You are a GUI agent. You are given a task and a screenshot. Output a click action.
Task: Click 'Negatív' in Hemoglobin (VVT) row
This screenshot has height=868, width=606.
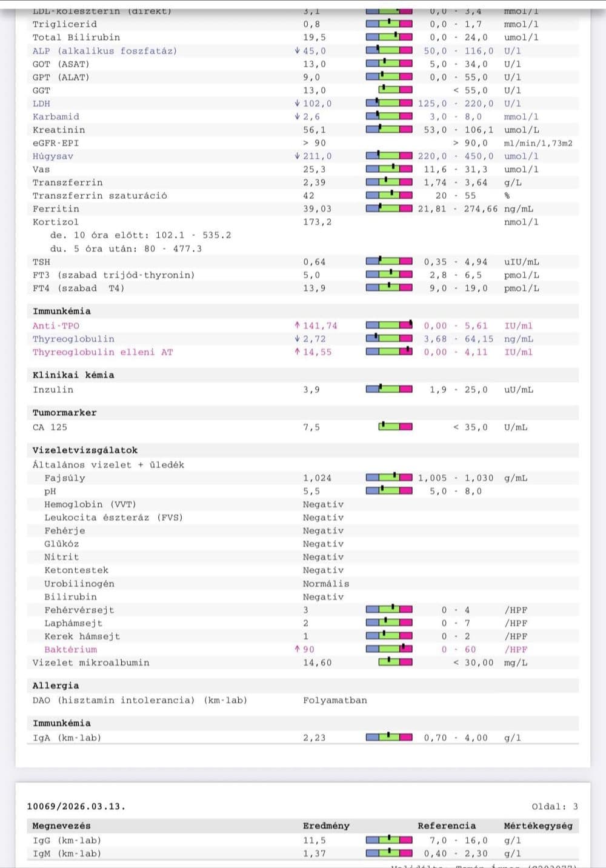point(324,504)
